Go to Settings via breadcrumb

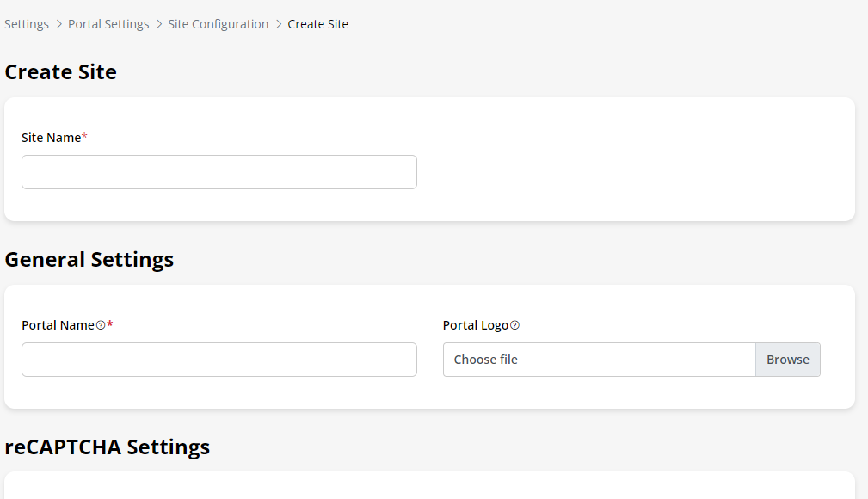click(27, 24)
